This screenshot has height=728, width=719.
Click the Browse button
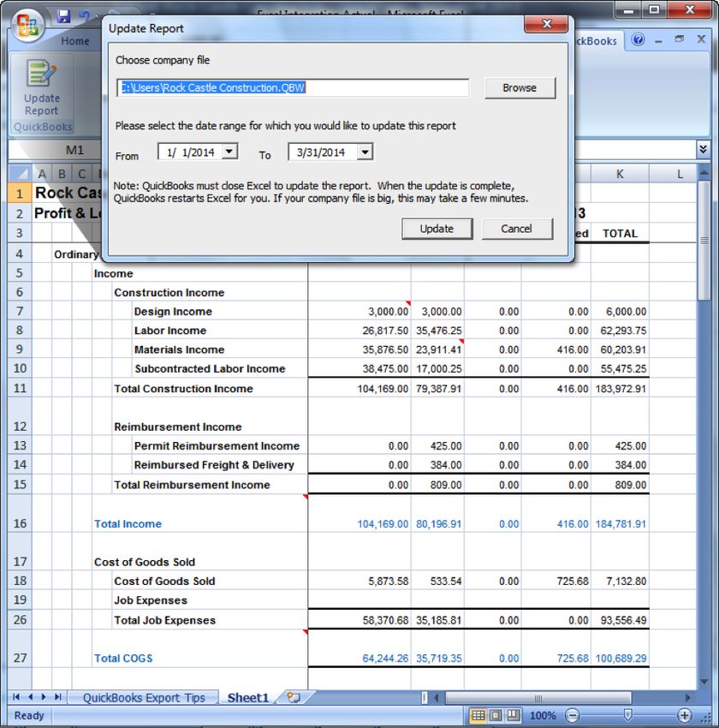520,87
